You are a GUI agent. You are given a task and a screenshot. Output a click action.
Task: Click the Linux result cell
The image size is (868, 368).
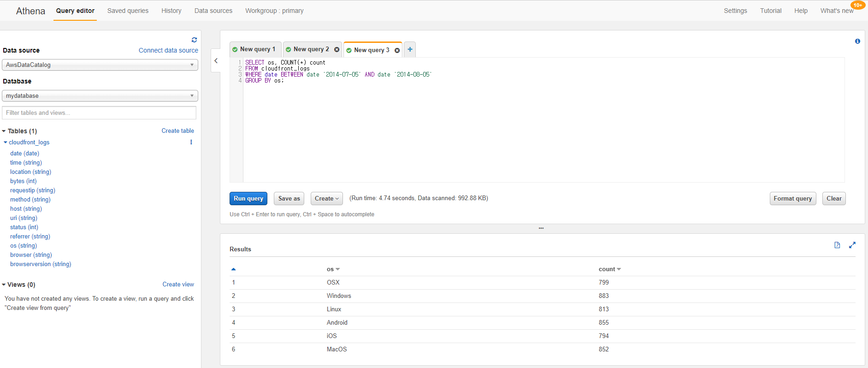coord(334,309)
